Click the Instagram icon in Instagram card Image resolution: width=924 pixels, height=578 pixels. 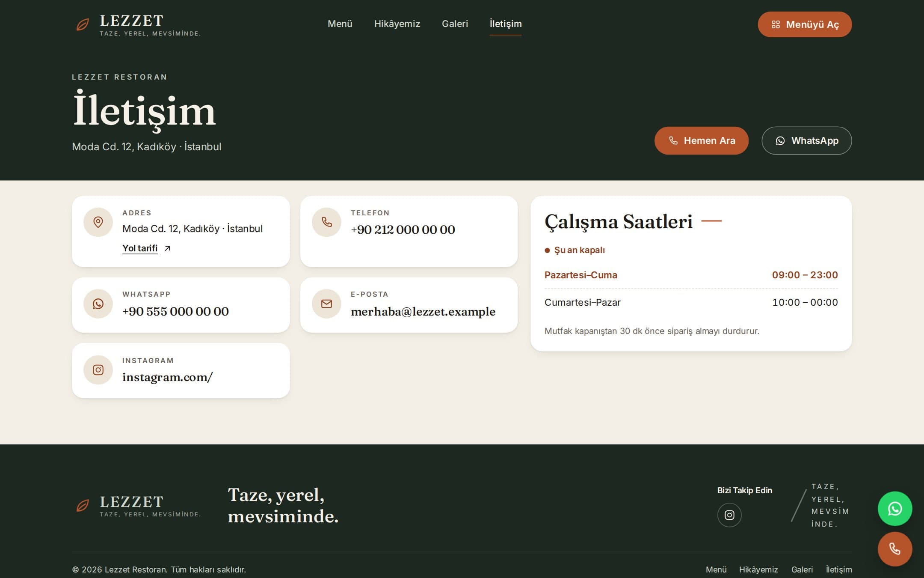[x=98, y=369]
